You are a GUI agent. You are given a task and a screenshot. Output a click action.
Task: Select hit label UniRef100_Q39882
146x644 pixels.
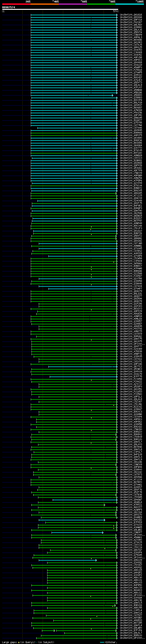(131, 27)
